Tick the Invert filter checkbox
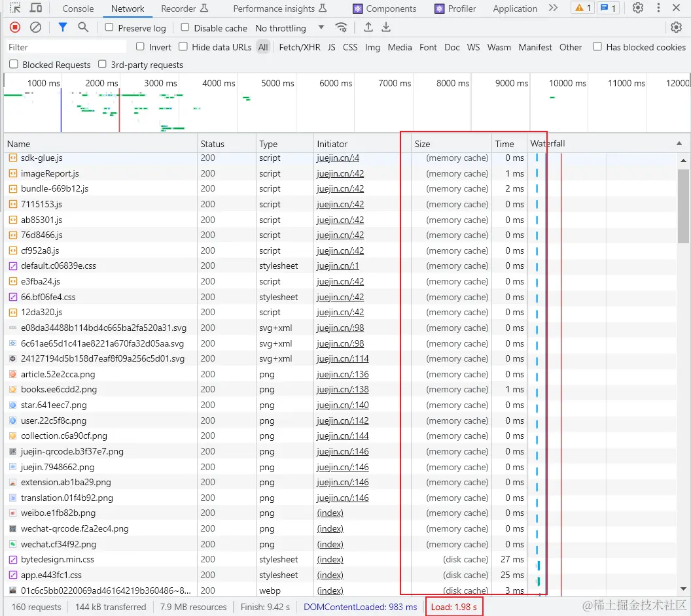 [x=140, y=46]
